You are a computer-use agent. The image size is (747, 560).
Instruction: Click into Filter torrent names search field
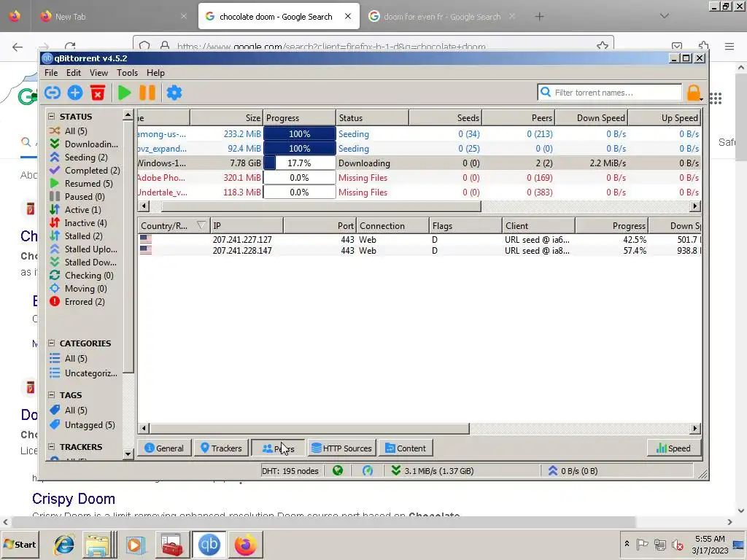[x=610, y=93]
